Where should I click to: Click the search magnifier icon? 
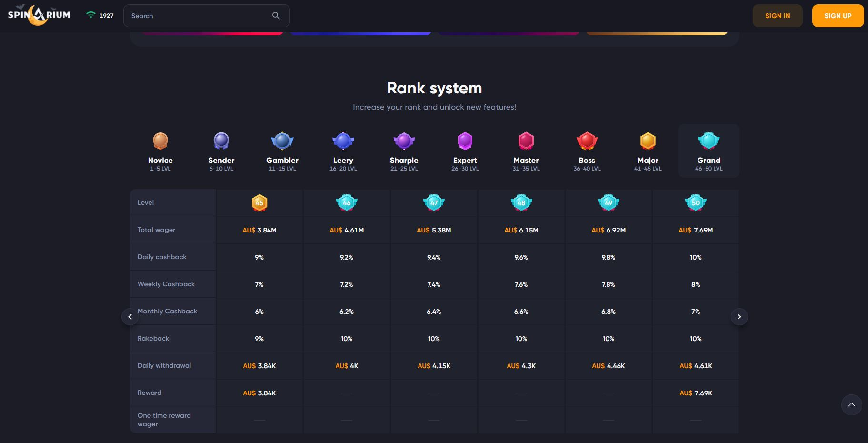point(276,16)
